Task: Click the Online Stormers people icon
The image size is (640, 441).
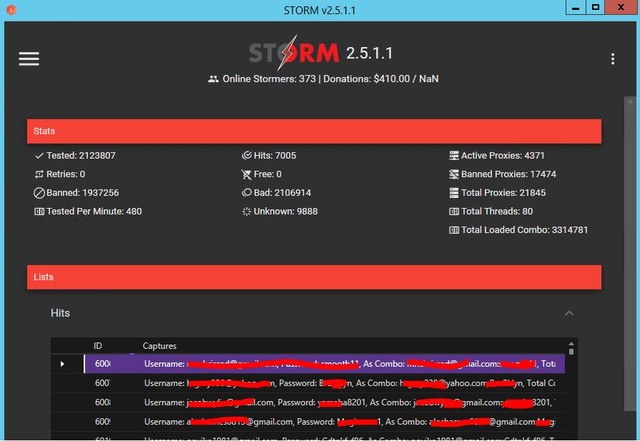Action: click(213, 79)
